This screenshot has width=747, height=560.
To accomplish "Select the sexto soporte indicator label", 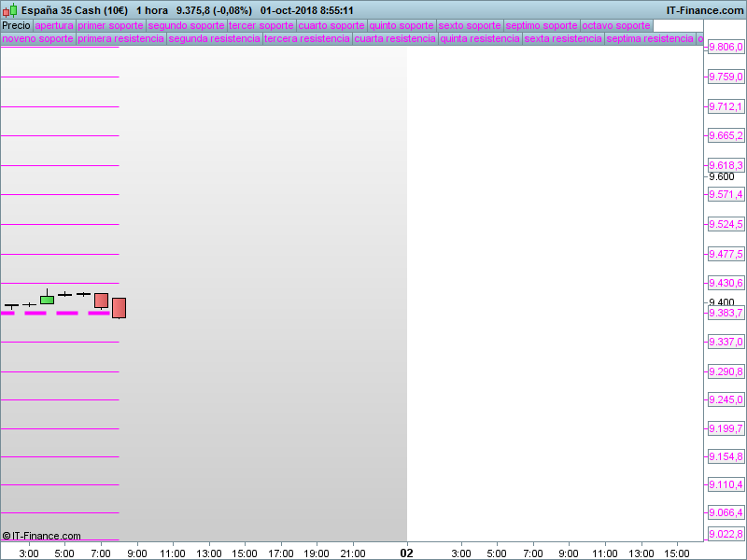I will point(470,25).
